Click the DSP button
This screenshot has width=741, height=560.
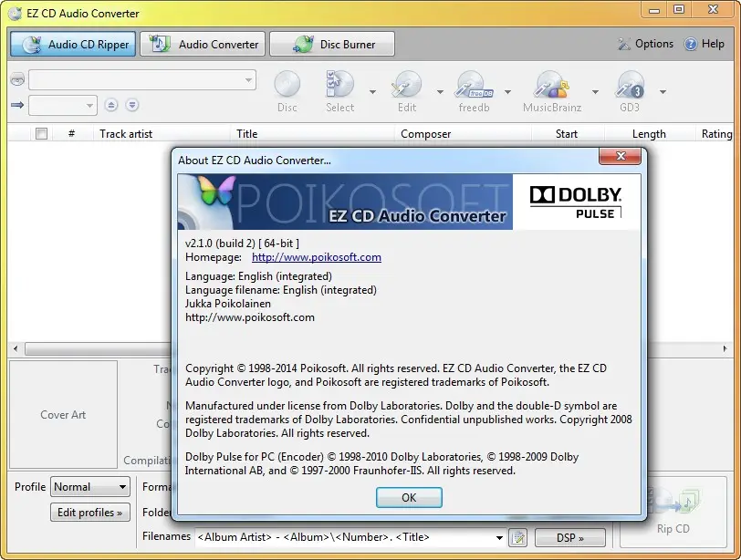[x=570, y=538]
